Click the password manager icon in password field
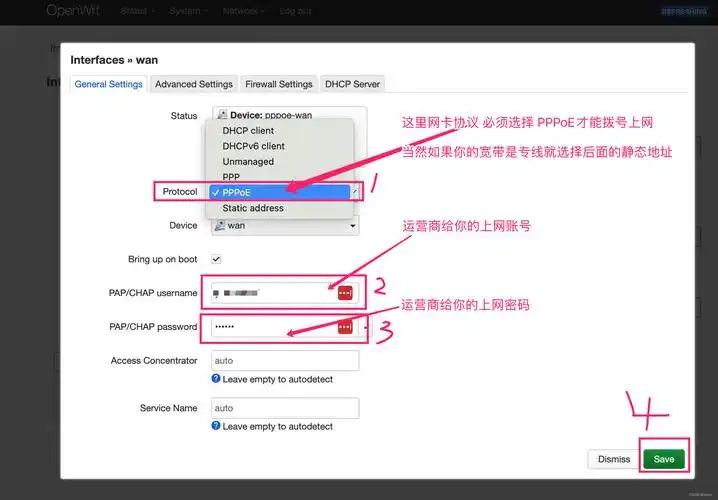Viewport: 718px width, 500px height. [x=345, y=327]
